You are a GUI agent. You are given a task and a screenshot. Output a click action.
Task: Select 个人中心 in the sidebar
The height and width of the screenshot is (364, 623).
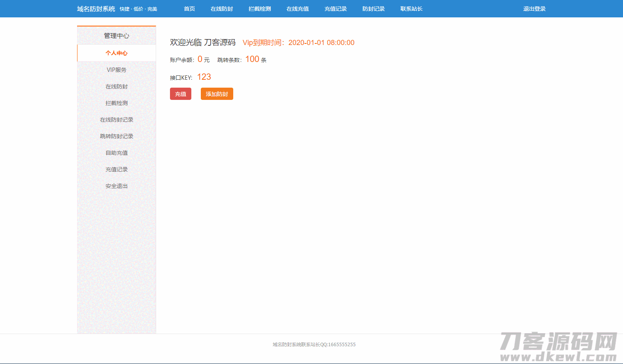pos(117,53)
